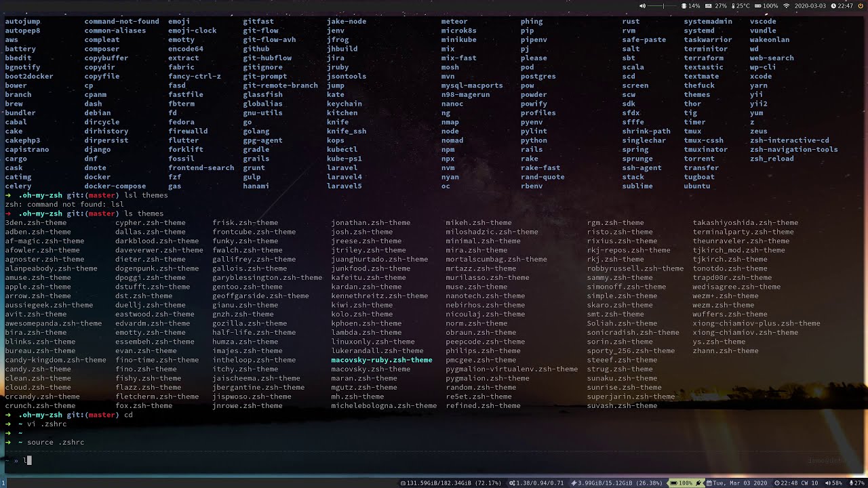Click the battery icon showing 100% in top bar
The height and width of the screenshot is (488, 868).
click(758, 6)
